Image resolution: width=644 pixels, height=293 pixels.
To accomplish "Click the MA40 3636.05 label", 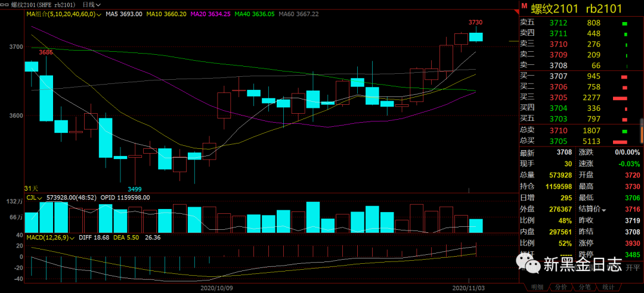I will click(x=255, y=14).
